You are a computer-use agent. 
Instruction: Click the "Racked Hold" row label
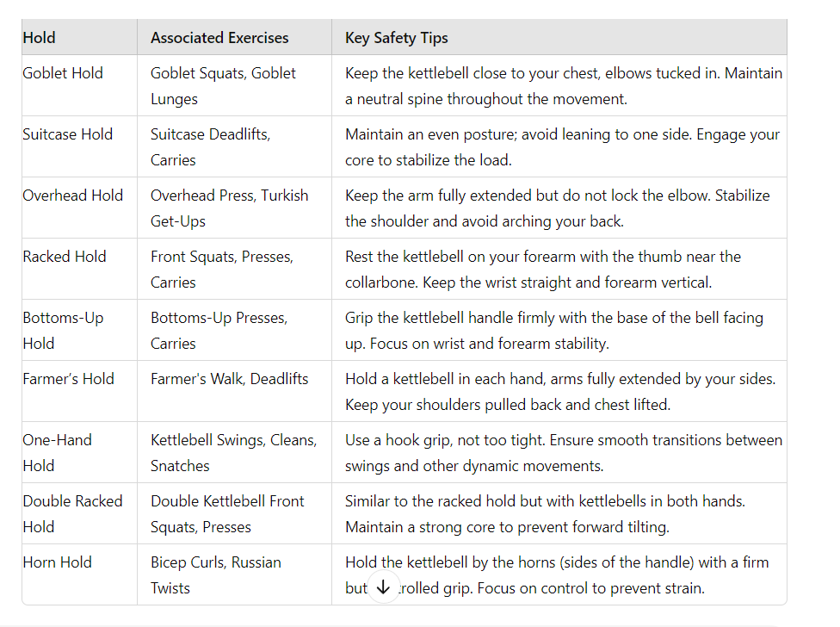pos(65,257)
